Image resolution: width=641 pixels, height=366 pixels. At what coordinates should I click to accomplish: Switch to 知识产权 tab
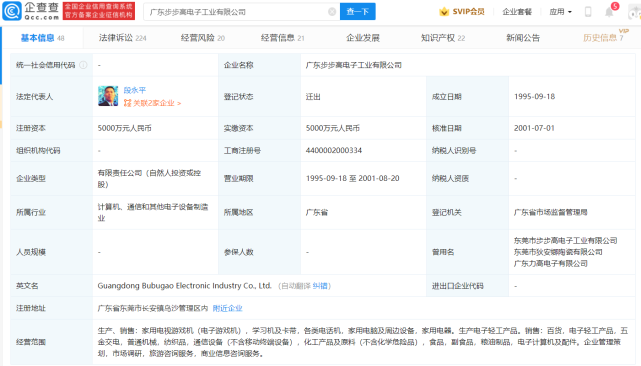tap(443, 38)
